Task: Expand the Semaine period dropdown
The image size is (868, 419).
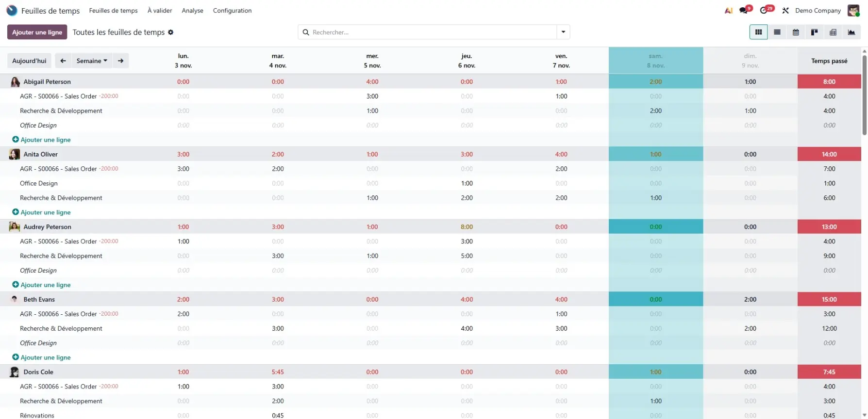Action: 92,61
